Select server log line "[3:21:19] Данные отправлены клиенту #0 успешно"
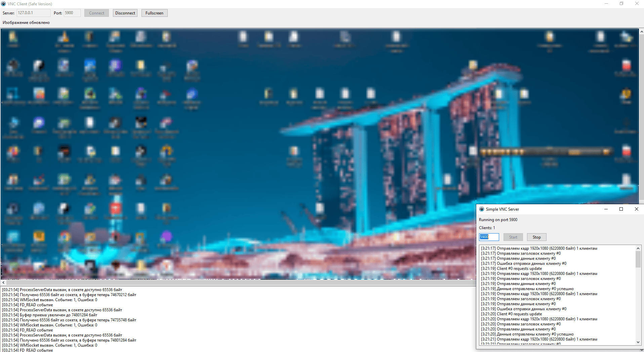The image size is (644, 352). [527, 289]
